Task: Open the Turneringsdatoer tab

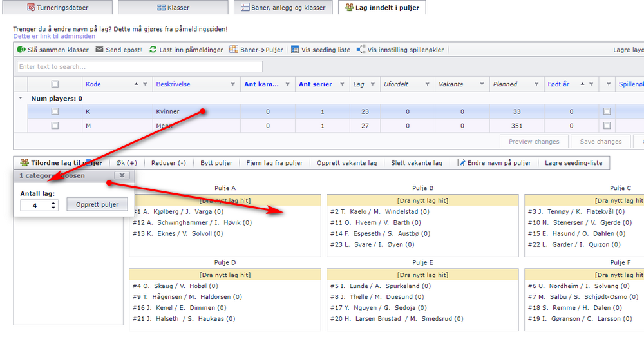Action: 57,7
